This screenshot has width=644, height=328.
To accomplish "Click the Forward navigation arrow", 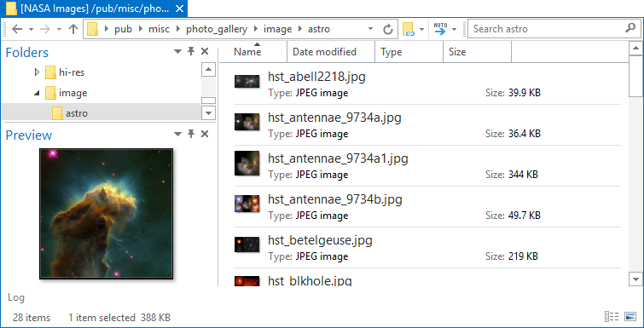I will click(45, 29).
